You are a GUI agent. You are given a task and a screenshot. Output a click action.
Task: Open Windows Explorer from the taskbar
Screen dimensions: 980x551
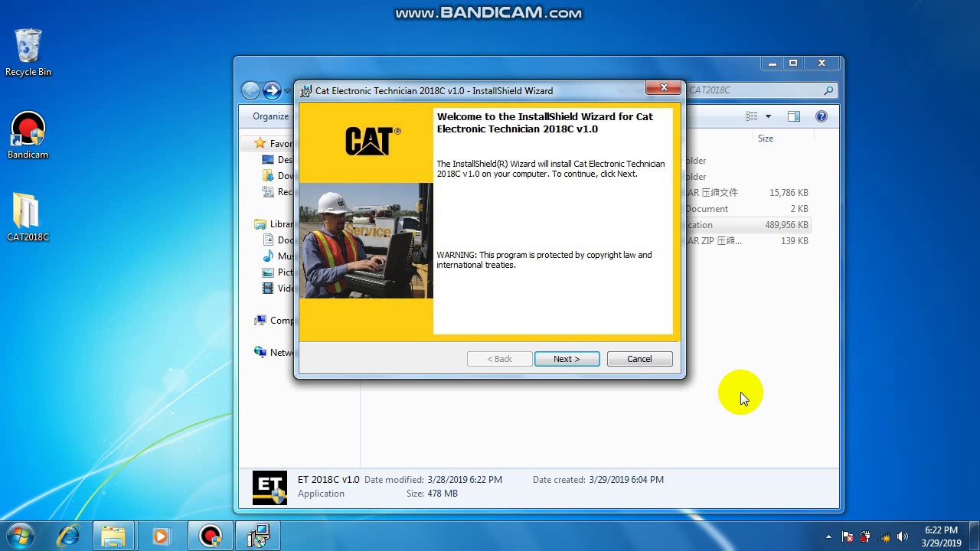tap(113, 536)
